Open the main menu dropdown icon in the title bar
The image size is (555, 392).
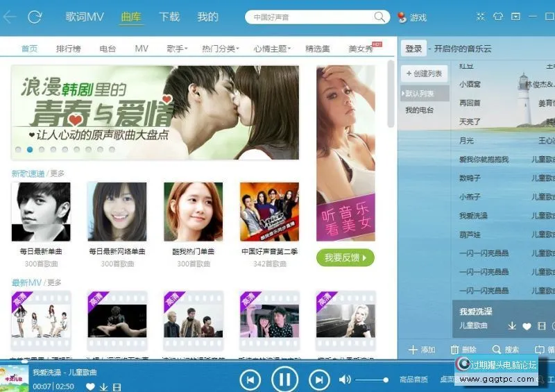click(x=515, y=16)
